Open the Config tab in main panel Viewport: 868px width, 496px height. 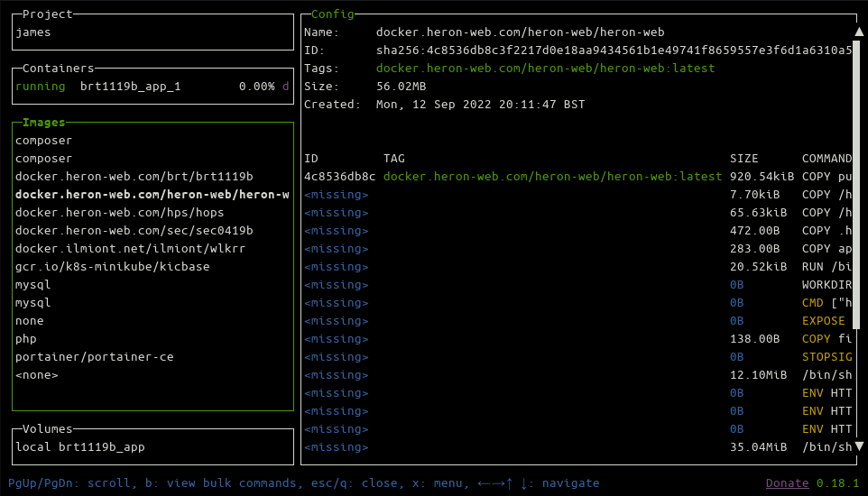point(333,14)
